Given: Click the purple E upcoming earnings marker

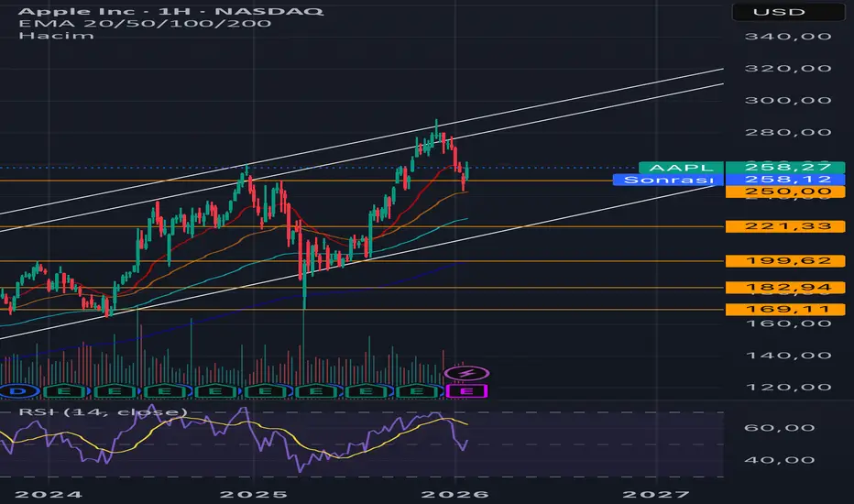Looking at the screenshot, I should [466, 390].
